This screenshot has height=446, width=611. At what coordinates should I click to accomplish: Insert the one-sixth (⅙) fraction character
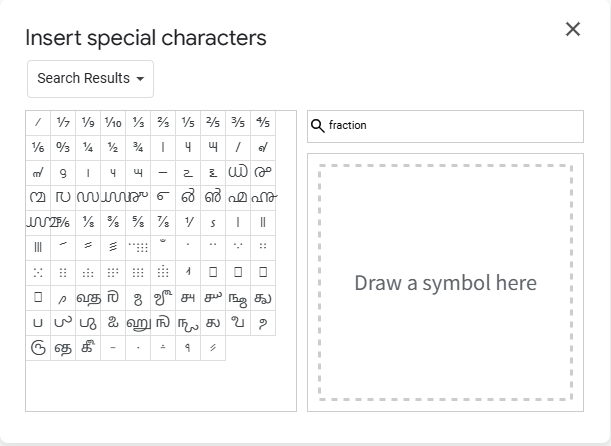coord(38,148)
